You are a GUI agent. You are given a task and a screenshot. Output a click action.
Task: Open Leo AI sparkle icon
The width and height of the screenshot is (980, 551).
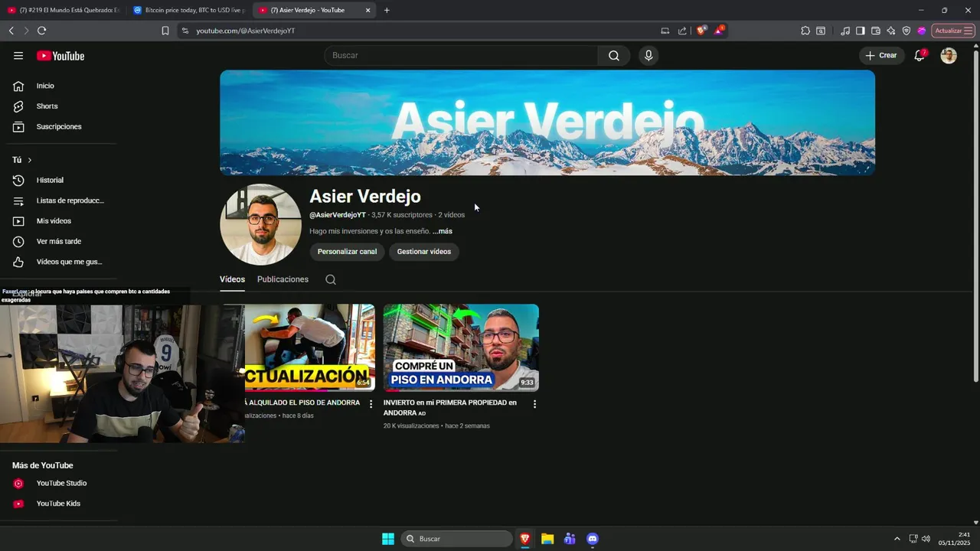(x=891, y=31)
